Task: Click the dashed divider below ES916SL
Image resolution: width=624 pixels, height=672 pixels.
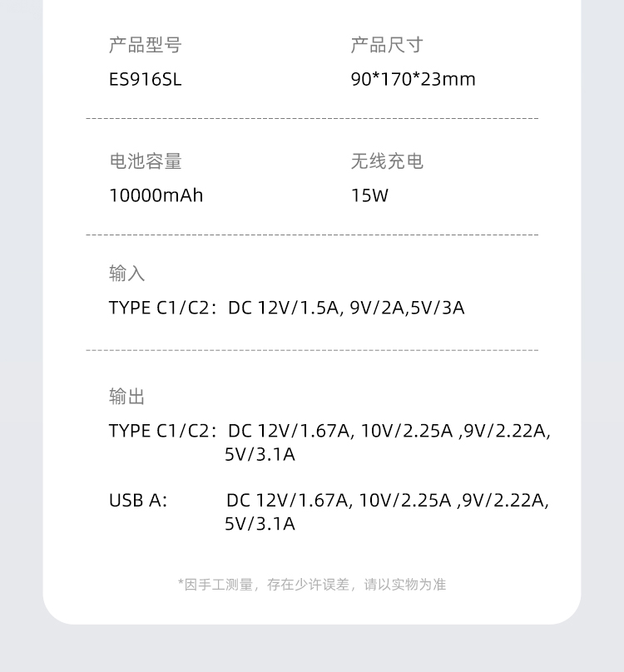Action: [x=312, y=119]
